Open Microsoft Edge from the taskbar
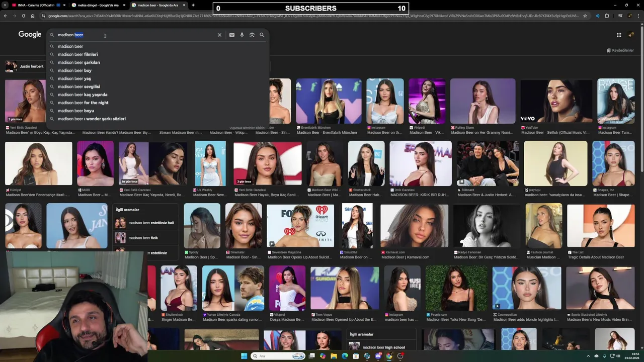Screen dimensions: 644x362 345,356
